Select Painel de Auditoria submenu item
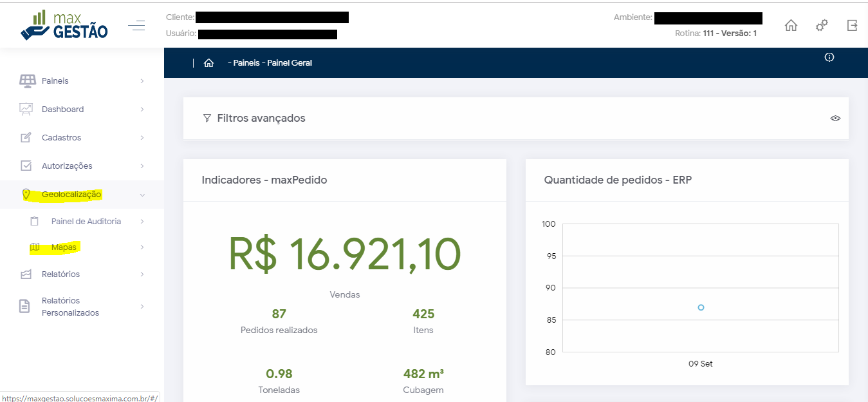The height and width of the screenshot is (402, 868). click(x=86, y=222)
